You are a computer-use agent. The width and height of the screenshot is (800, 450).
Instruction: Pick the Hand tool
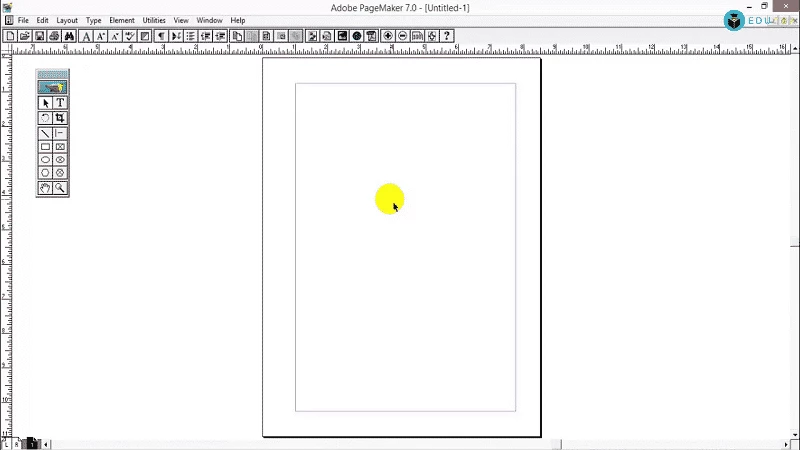click(45, 188)
